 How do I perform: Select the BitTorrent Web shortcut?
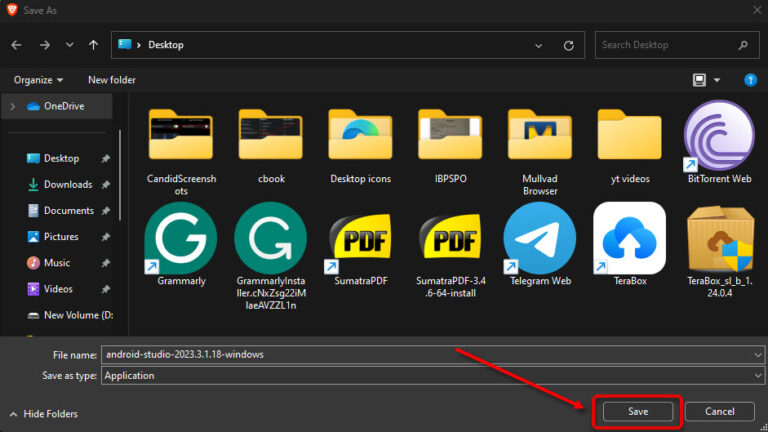click(x=720, y=142)
